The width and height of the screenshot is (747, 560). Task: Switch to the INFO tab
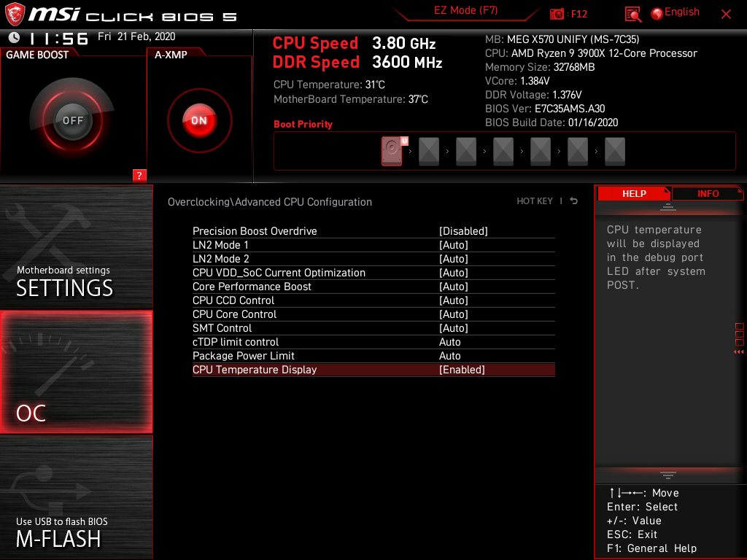[x=707, y=193]
